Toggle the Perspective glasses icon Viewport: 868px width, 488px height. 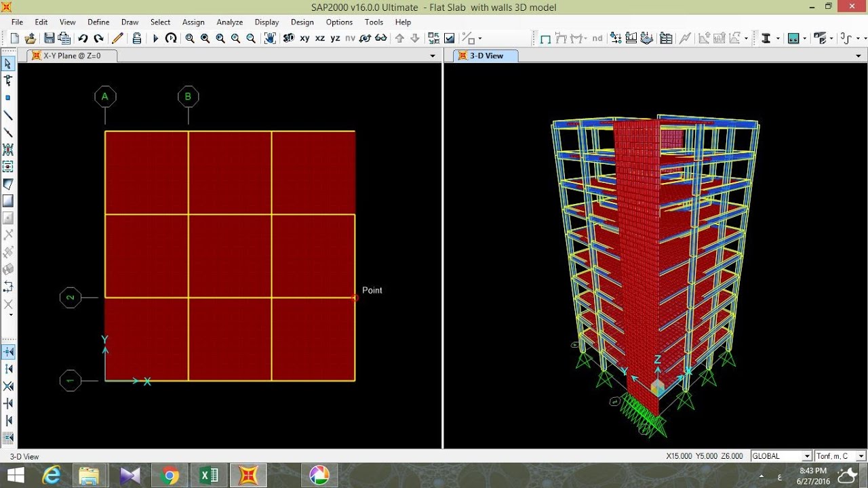(x=381, y=39)
